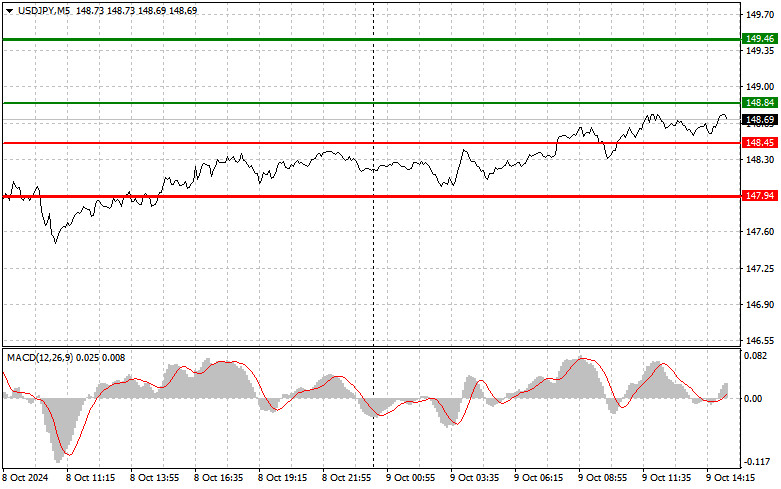Click the MACD(12,26,9) indicator label
781x489 pixels.
coord(39,358)
